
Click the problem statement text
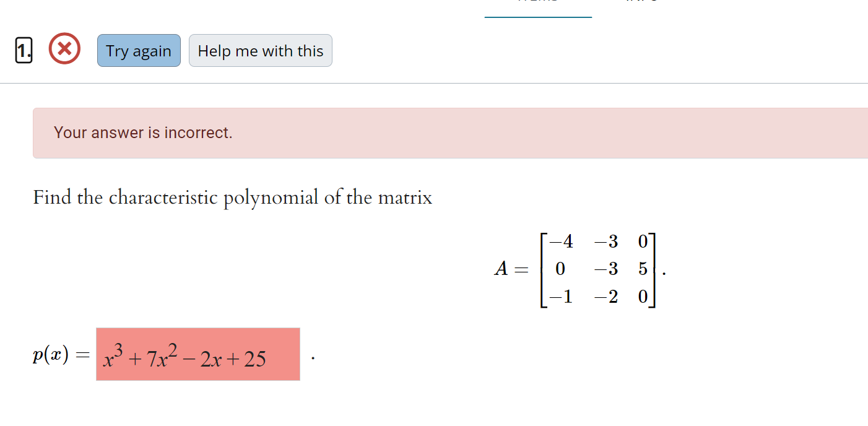[x=232, y=197]
